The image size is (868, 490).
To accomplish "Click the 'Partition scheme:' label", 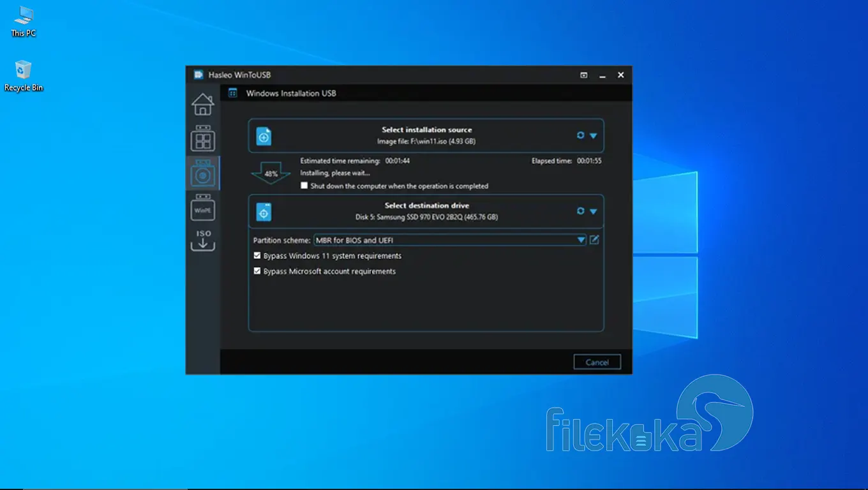I will [x=281, y=241].
